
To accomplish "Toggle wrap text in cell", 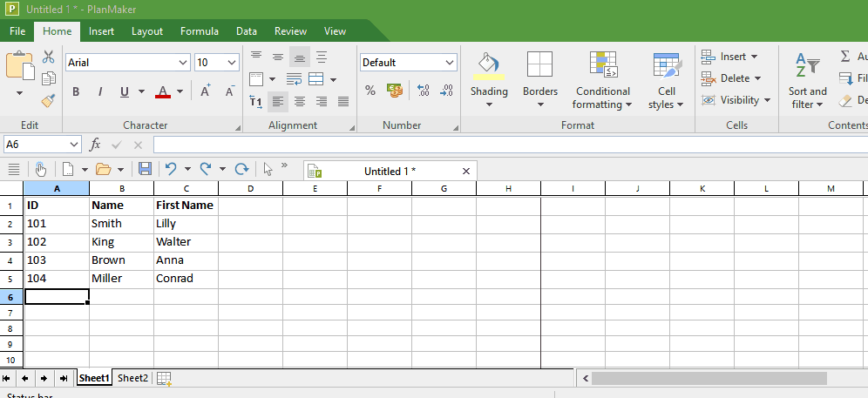I will pyautogui.click(x=294, y=79).
